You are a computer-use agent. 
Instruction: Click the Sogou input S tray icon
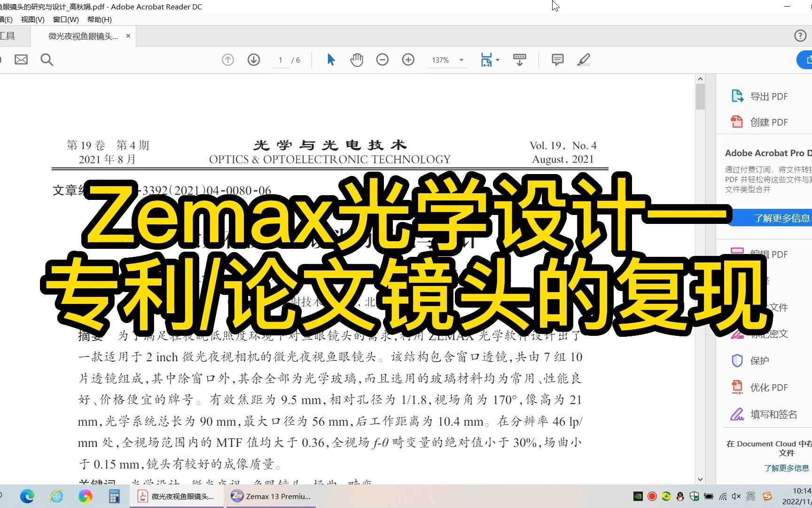(x=767, y=496)
